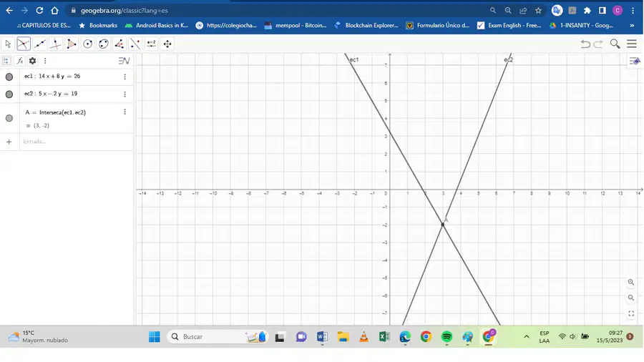Select the Slider a=2 tool
This screenshot has width=644, height=362.
[x=152, y=44]
